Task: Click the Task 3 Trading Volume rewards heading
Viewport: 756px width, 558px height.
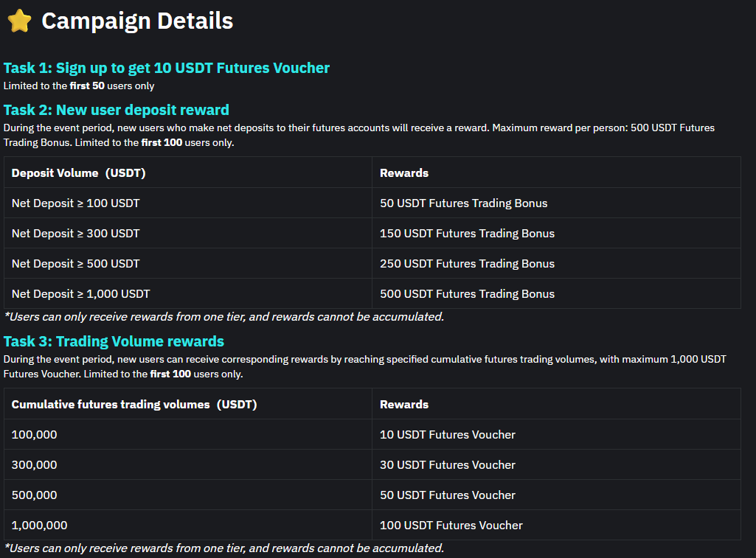Action: click(114, 341)
